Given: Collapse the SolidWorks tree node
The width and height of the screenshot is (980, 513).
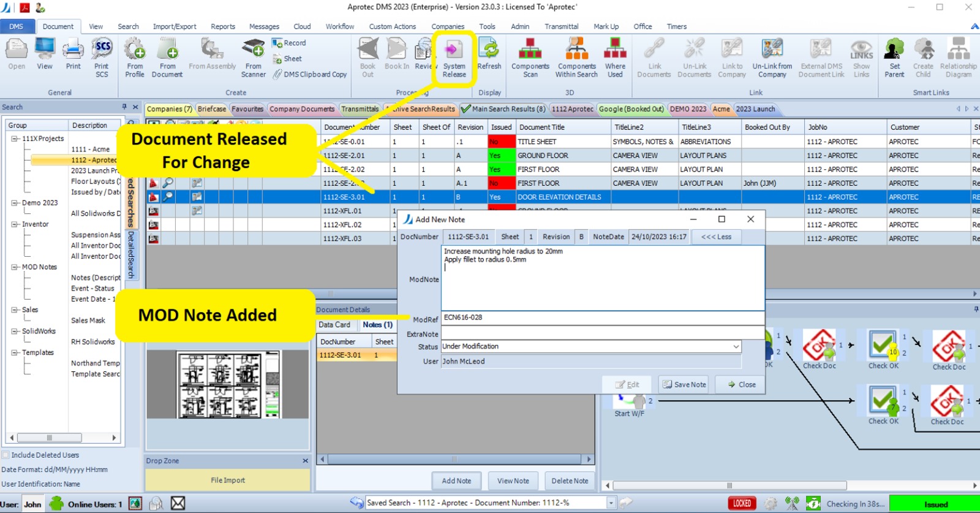Looking at the screenshot, I should point(14,331).
